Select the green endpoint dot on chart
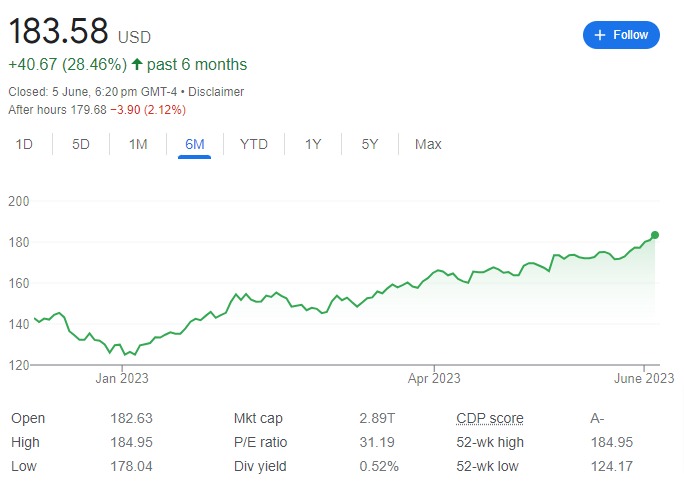684x492 pixels. click(654, 235)
